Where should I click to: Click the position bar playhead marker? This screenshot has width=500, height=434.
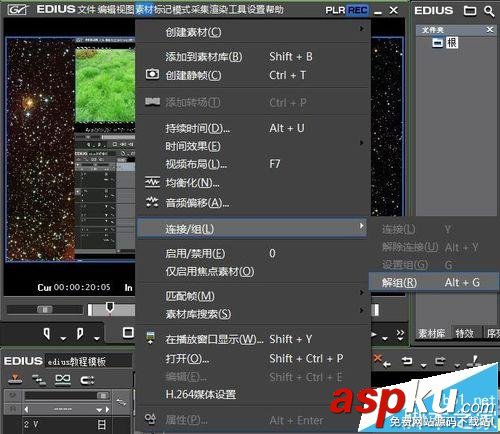(x=110, y=307)
